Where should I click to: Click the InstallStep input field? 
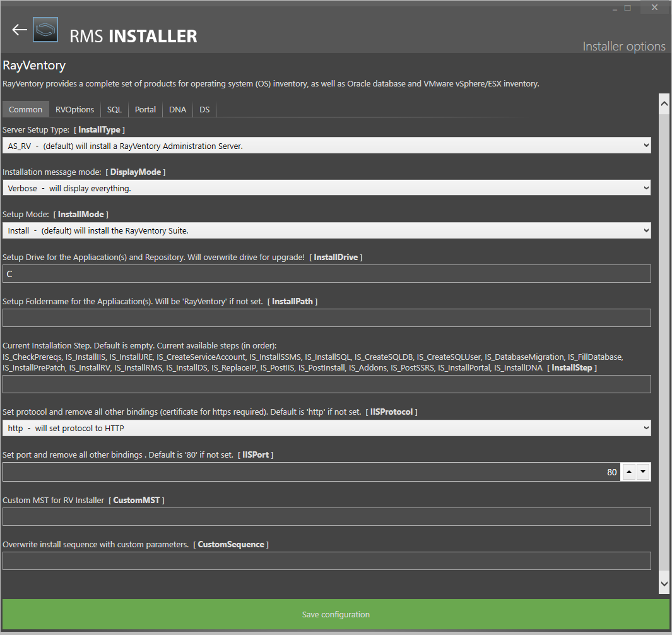[327, 384]
